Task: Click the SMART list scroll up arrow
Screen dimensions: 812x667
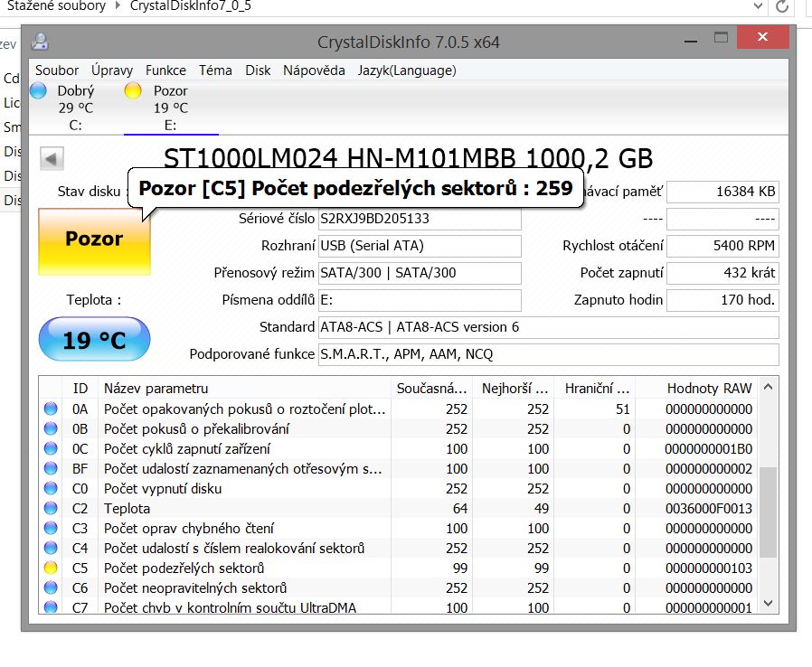Action: [769, 387]
